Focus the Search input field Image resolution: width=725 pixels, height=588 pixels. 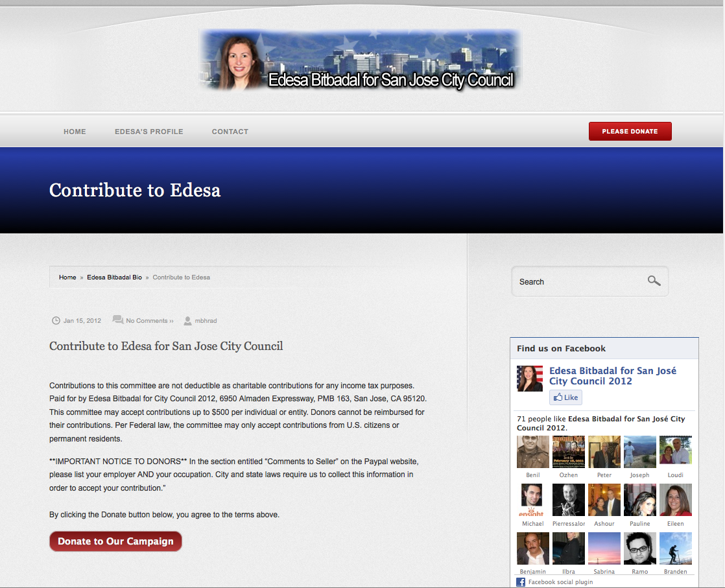(x=577, y=281)
